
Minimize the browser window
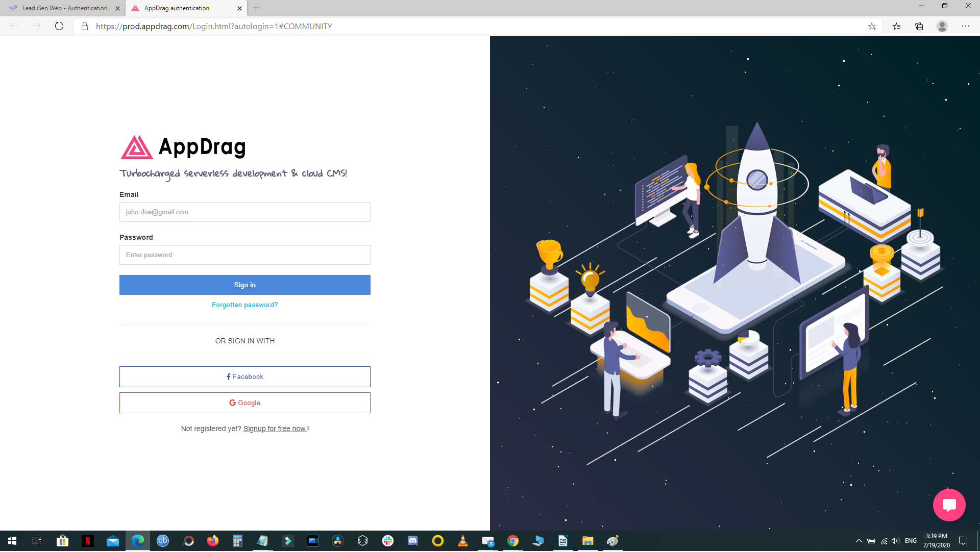pyautogui.click(x=921, y=6)
